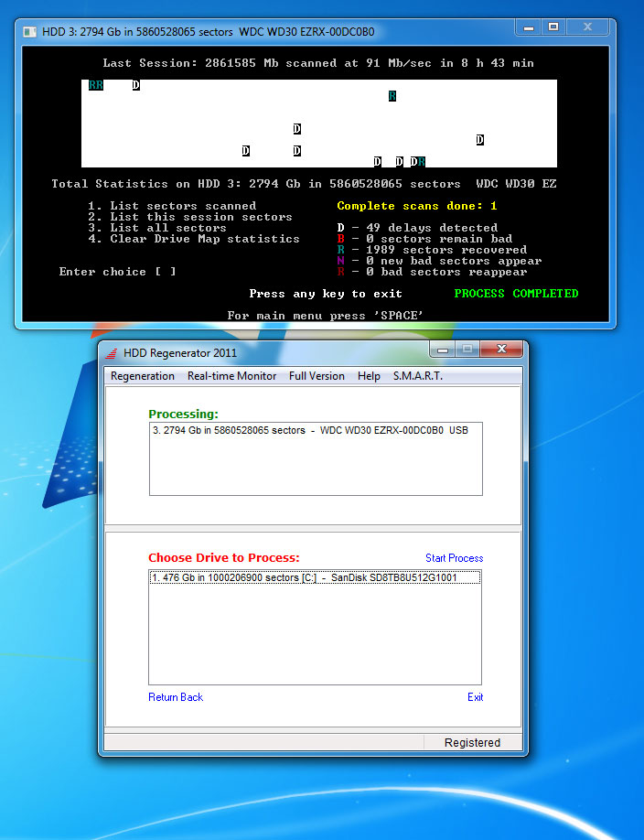Open the Full Version menu
Viewport: 644px width, 840px height.
point(317,376)
